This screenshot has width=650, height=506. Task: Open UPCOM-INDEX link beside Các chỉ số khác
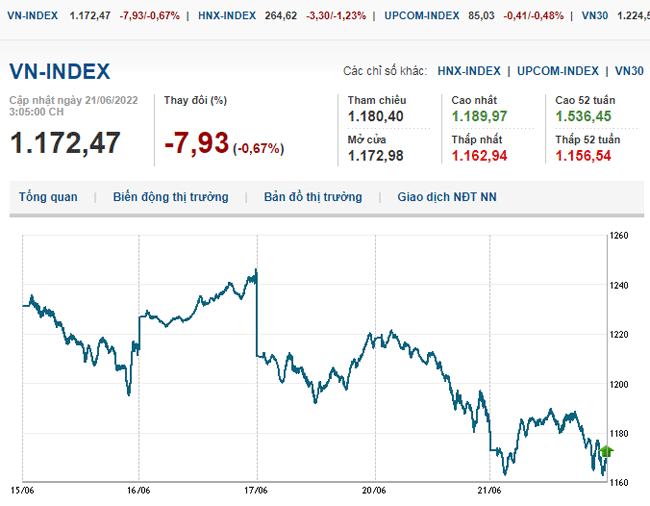pyautogui.click(x=558, y=71)
